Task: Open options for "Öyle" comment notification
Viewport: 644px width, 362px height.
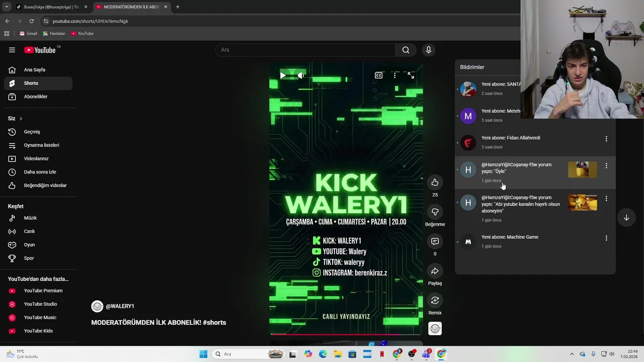Action: (606, 165)
